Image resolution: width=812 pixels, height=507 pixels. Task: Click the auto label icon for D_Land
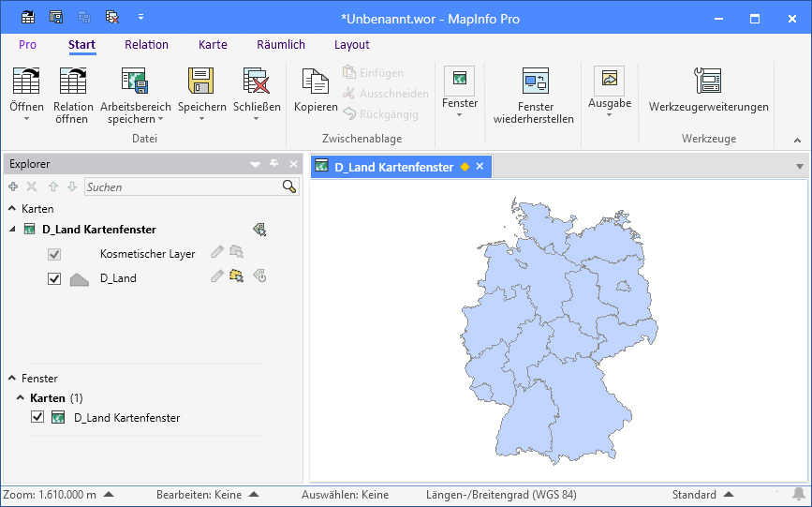click(x=259, y=276)
